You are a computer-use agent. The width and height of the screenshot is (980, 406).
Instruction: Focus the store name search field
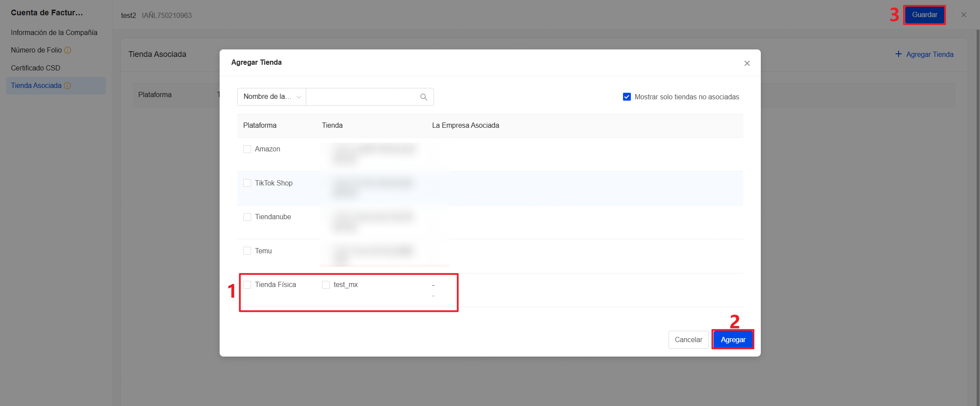tap(363, 97)
